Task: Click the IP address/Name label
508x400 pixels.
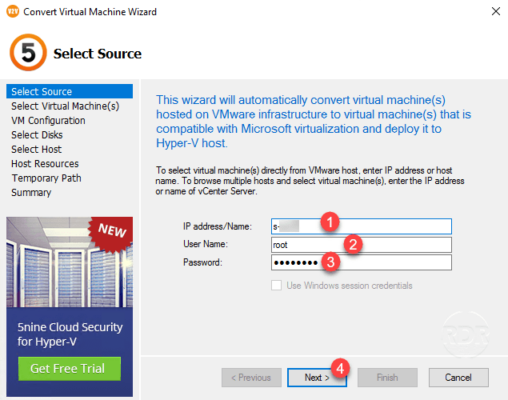Action: coord(217,226)
